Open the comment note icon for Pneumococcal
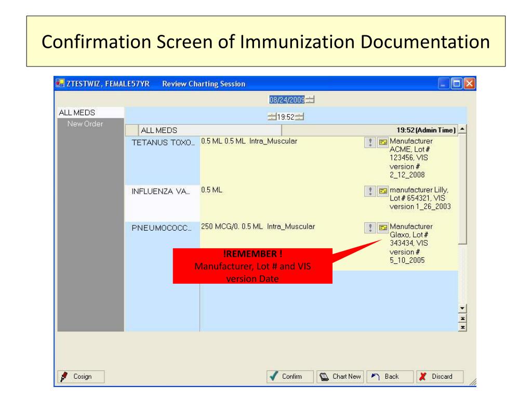The image size is (532, 399). [383, 228]
